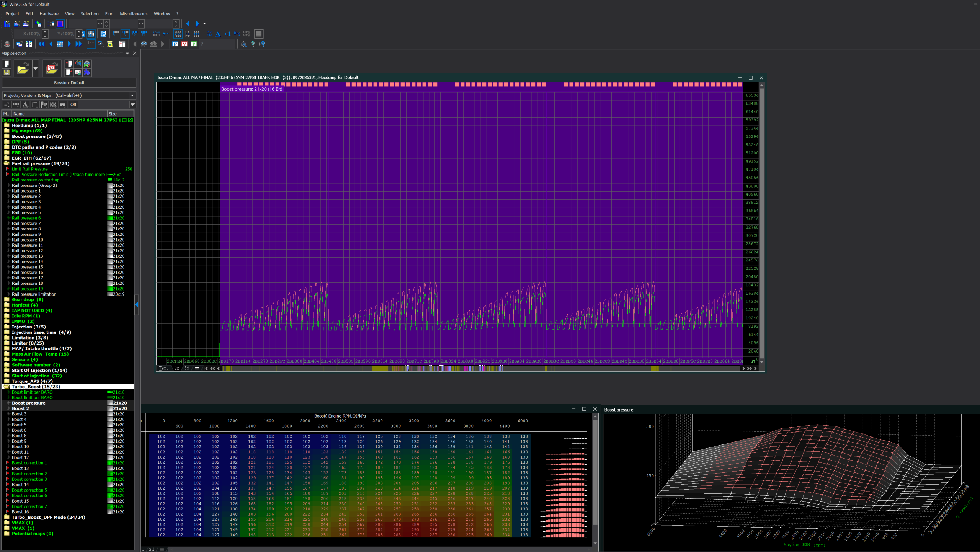Select floating point (Fl.) display icon

click(144, 34)
